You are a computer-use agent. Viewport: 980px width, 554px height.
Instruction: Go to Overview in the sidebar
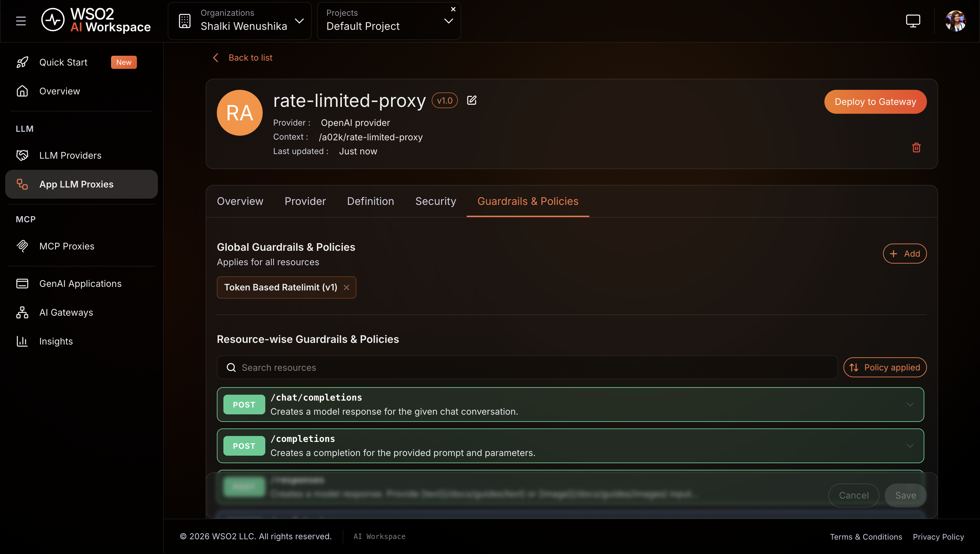coord(60,91)
